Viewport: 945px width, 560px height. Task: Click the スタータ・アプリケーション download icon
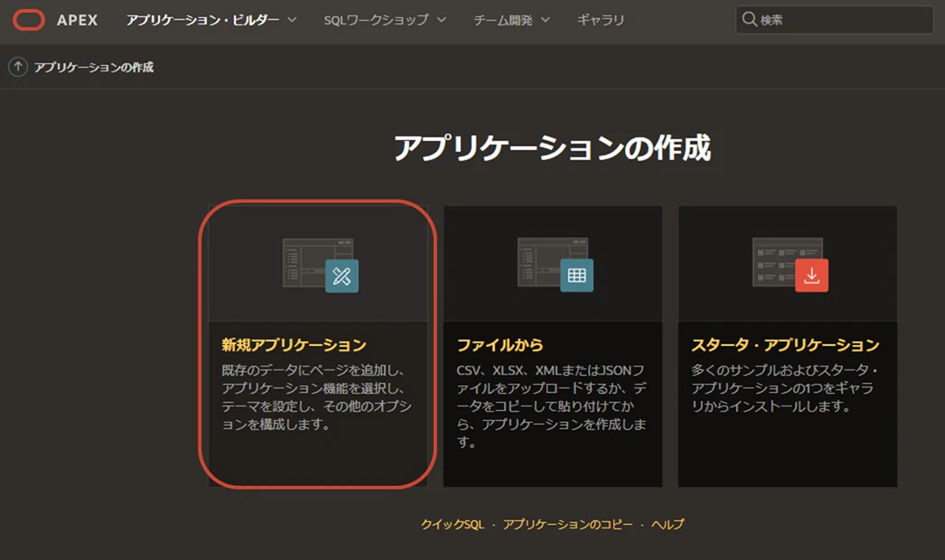[811, 275]
